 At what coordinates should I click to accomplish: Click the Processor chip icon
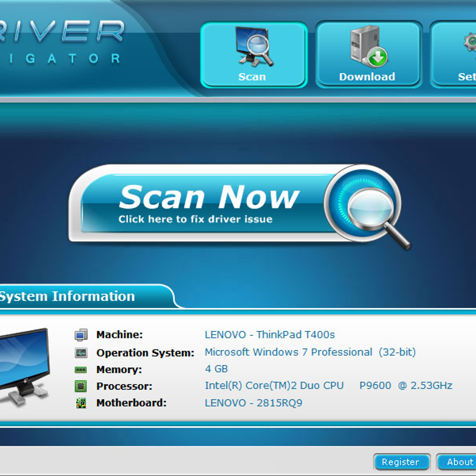coord(81,386)
